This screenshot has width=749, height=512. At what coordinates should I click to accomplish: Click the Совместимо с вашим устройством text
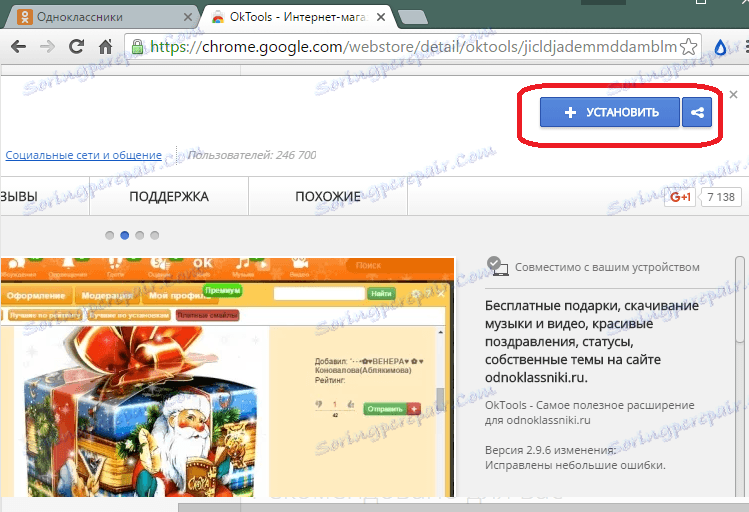607,267
